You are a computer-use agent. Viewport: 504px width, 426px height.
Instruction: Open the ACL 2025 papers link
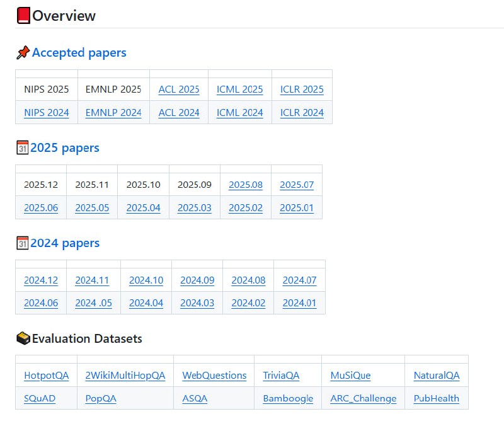[x=179, y=89]
